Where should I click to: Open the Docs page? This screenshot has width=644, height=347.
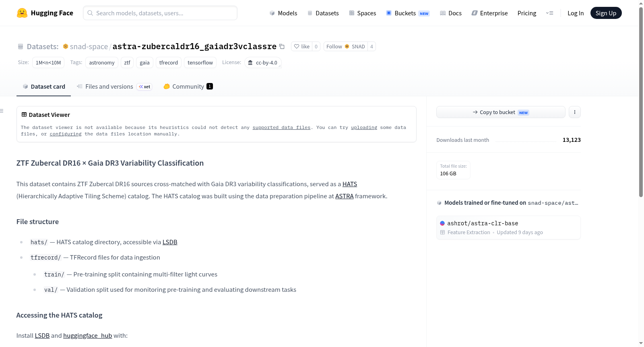click(450, 13)
